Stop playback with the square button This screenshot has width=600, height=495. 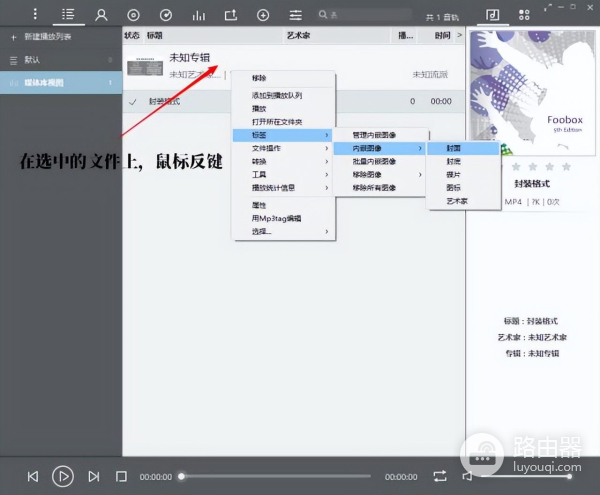121,476
